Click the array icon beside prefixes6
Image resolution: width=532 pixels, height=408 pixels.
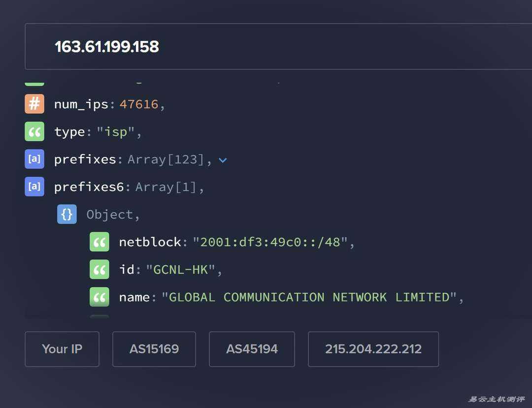[x=34, y=187]
